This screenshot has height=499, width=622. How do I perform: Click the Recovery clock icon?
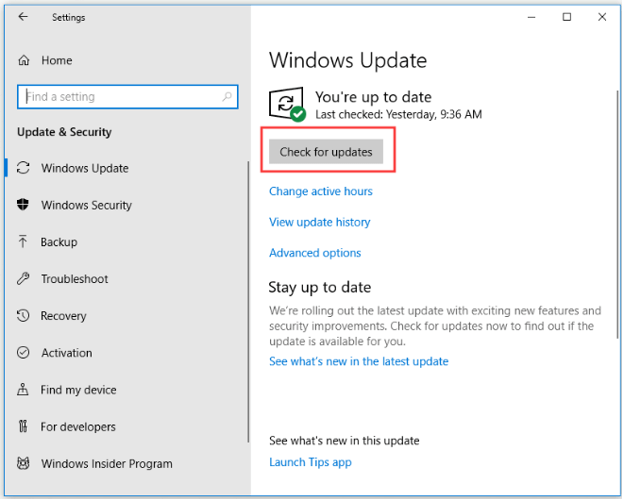(23, 315)
